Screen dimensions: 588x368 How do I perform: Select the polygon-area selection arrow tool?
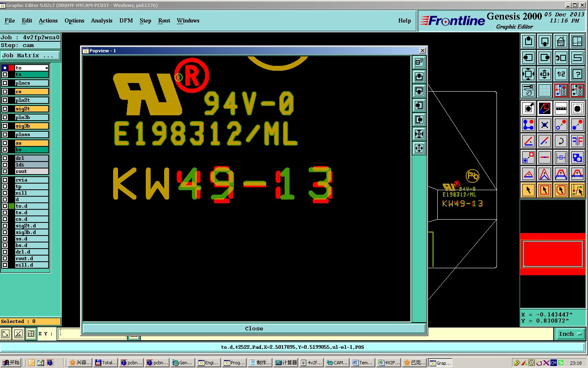(x=561, y=190)
